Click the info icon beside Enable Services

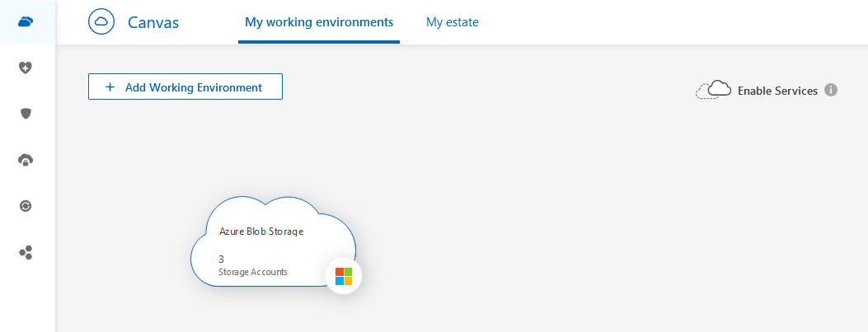click(831, 90)
